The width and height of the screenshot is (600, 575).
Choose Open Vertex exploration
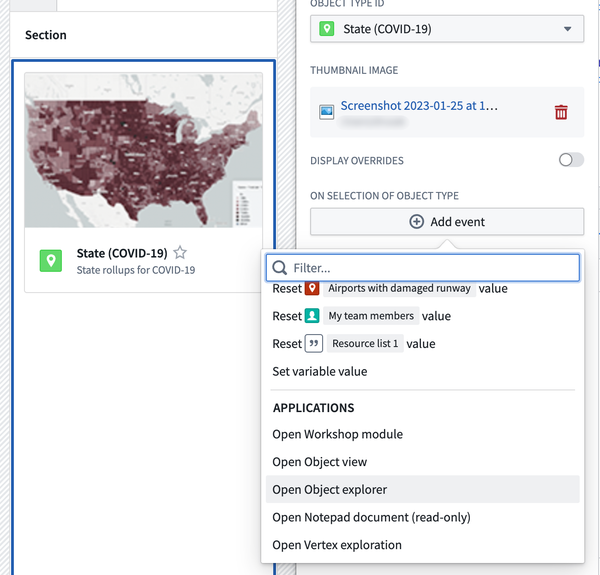pos(422,545)
